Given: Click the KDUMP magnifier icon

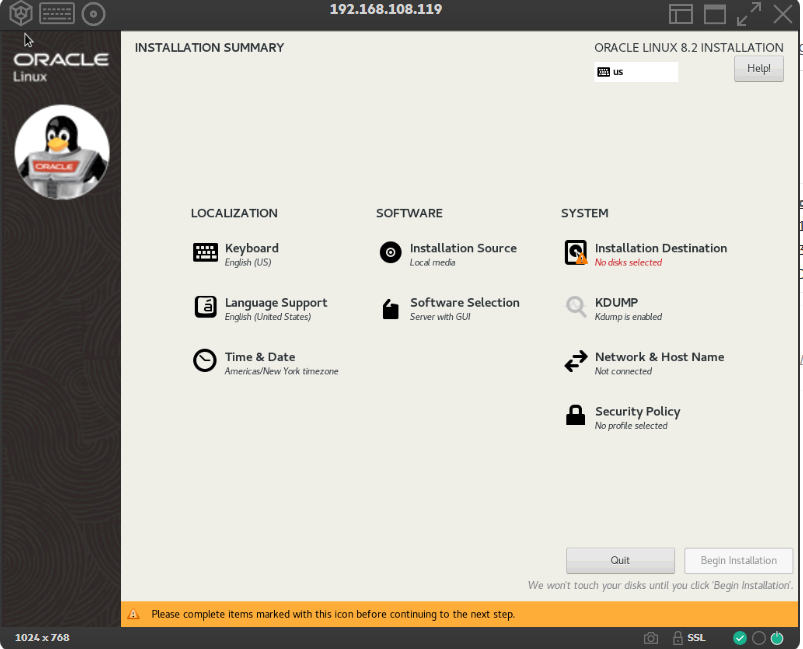Looking at the screenshot, I should coord(576,307).
